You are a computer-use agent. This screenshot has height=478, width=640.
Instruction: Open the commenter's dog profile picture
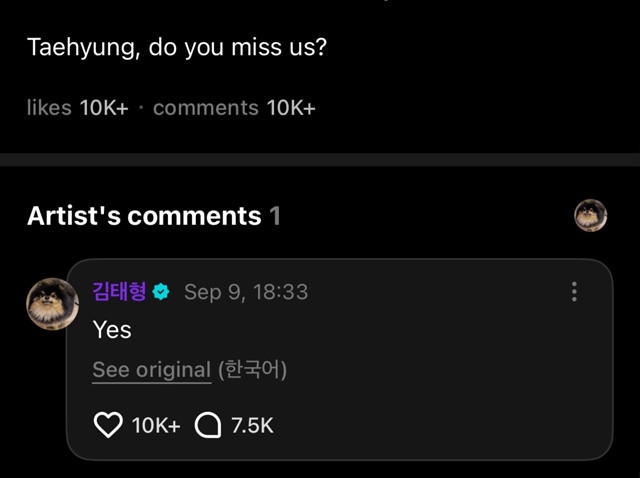tap(52, 303)
